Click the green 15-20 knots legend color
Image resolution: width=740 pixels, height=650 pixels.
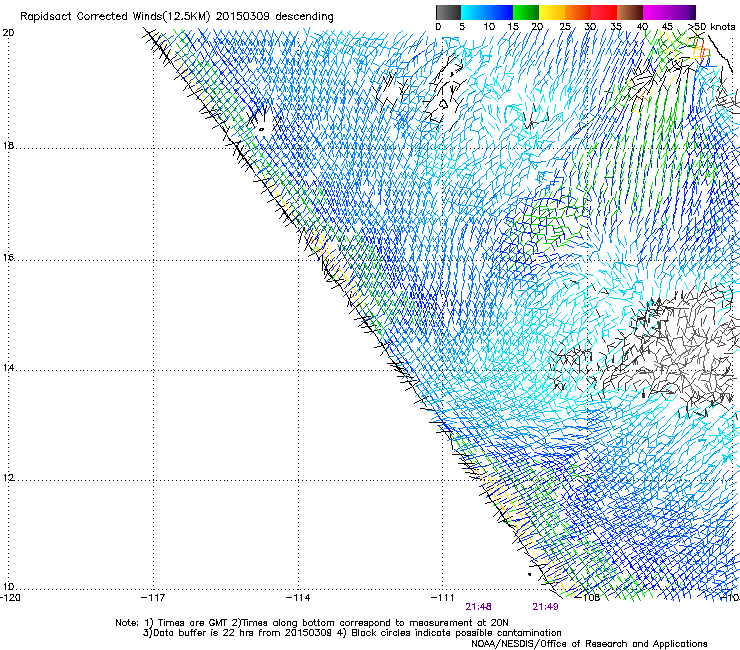526,12
